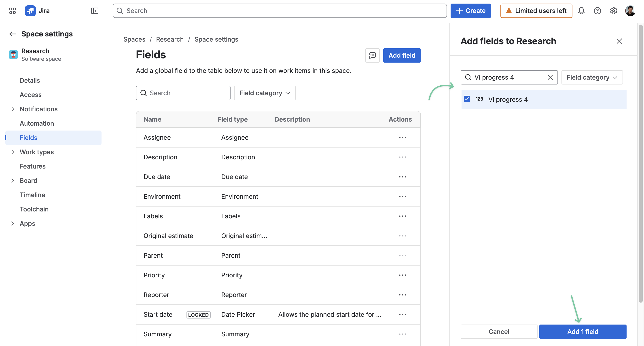Click Research in the breadcrumb

click(x=170, y=40)
